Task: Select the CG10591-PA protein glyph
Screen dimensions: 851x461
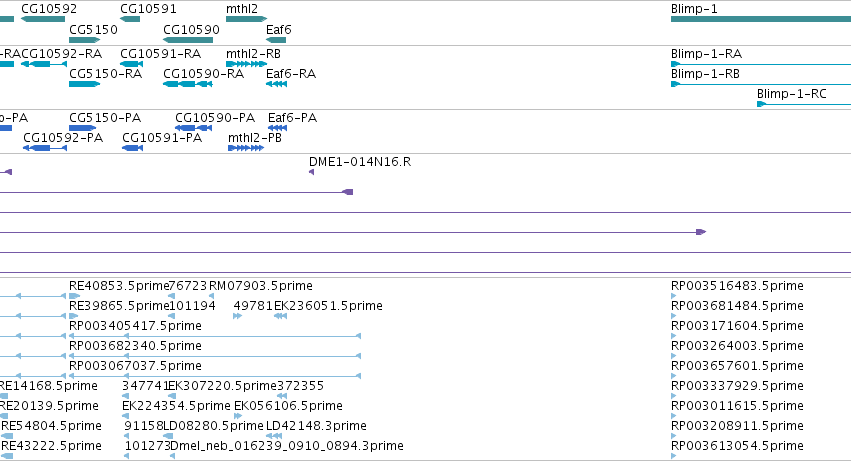Action: point(132,148)
